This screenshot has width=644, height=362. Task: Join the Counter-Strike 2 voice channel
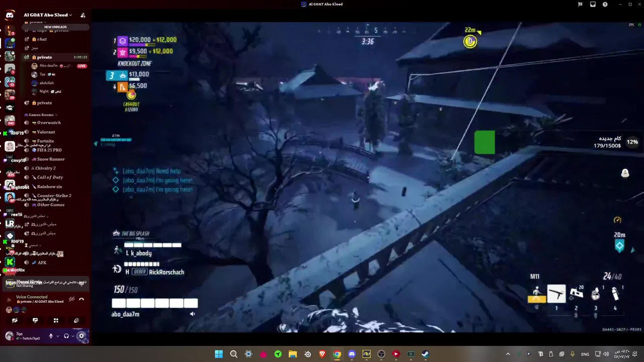pos(55,196)
